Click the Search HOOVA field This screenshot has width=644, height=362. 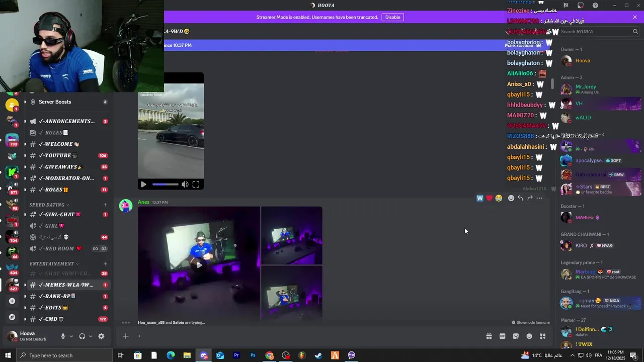coord(599,31)
